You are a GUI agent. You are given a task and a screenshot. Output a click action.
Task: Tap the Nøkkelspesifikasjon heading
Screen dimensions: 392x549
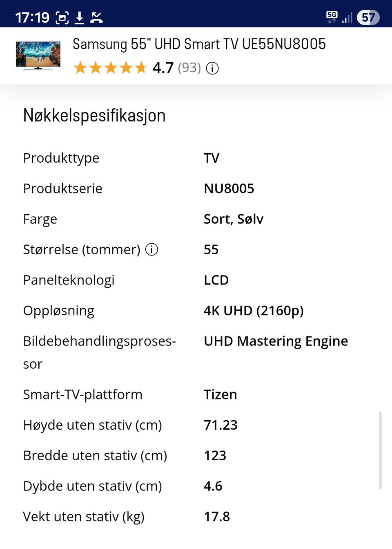coord(94,116)
